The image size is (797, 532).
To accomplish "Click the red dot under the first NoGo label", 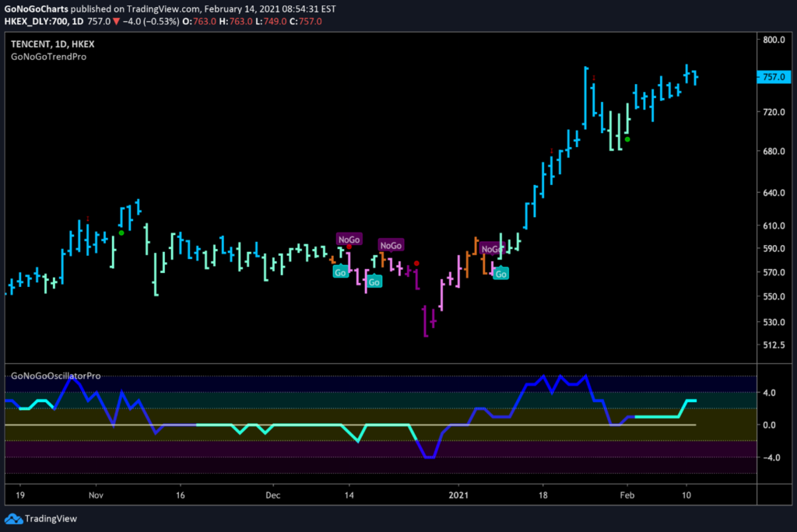I will point(349,247).
